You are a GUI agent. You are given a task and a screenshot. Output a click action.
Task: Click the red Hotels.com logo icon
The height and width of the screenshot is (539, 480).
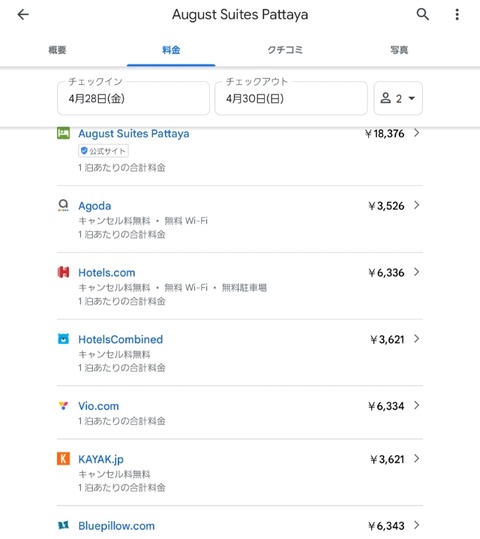coord(63,272)
